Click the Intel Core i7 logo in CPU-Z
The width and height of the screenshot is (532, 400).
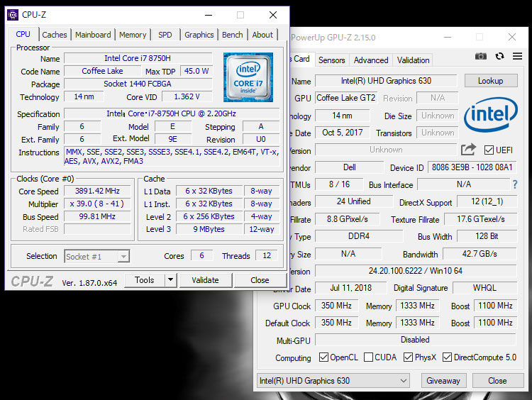coord(248,77)
